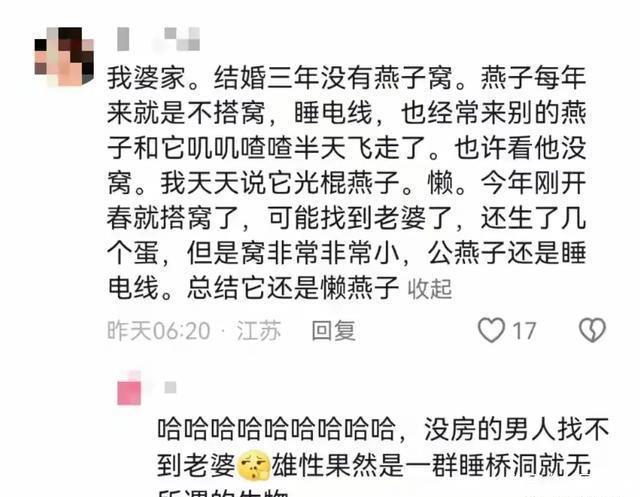Screen dimensions: 640x497
Task: Like the comment with the heart icon
Action: pos(491,330)
